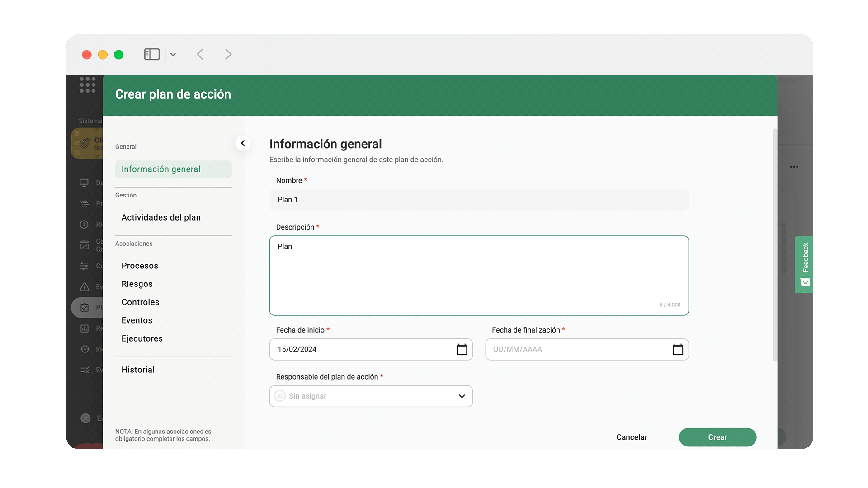Go back with the browser arrow
Screen dimensions: 868x488
(200, 54)
